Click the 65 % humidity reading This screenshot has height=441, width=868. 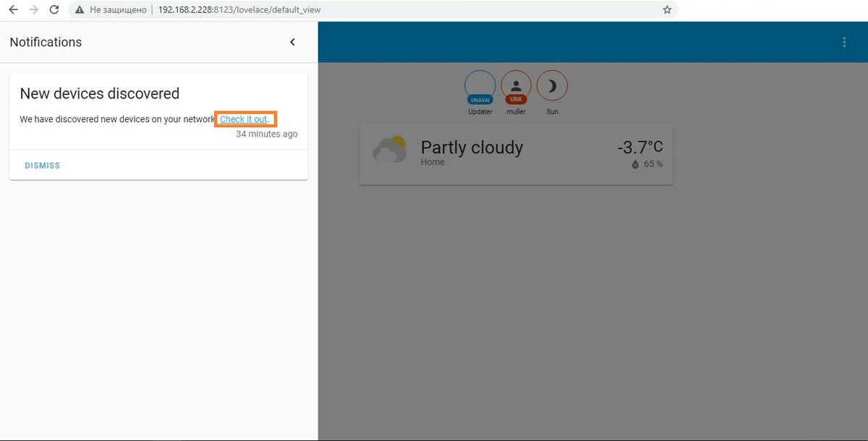[x=647, y=164]
